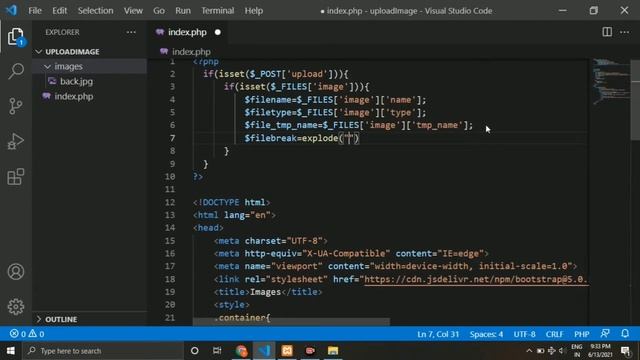Screen dimensions: 640x360
Task: Open the Run menu
Action: [183, 11]
